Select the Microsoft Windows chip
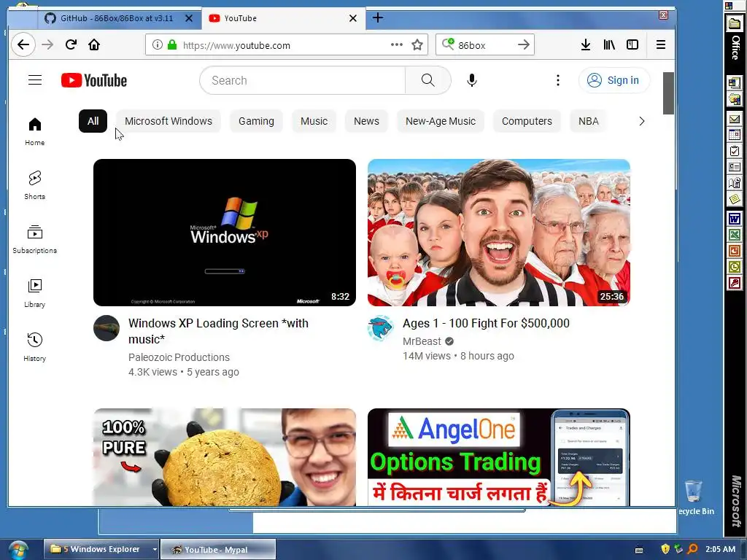This screenshot has height=560, width=747. coord(169,121)
